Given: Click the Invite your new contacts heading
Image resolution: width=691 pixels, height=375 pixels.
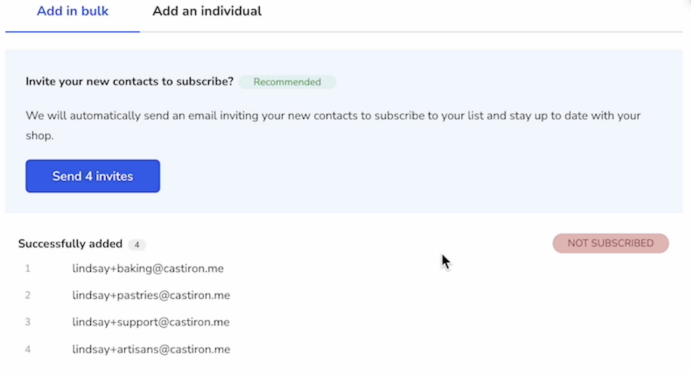Looking at the screenshot, I should click(x=129, y=82).
